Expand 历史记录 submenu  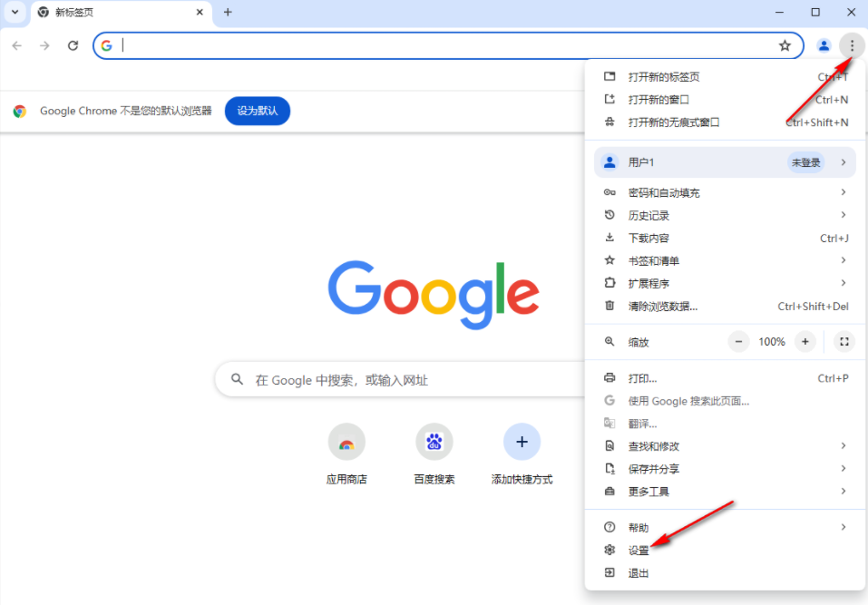(726, 215)
